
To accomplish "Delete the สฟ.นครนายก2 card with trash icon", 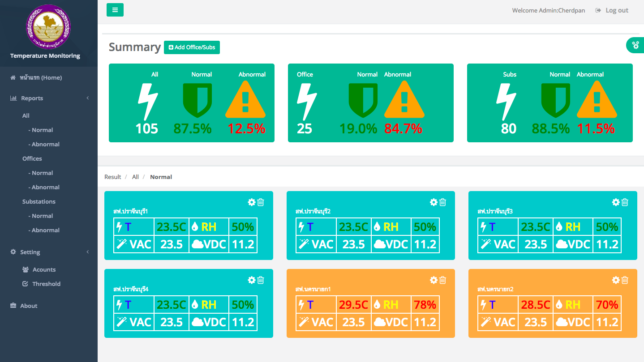I will point(625,280).
